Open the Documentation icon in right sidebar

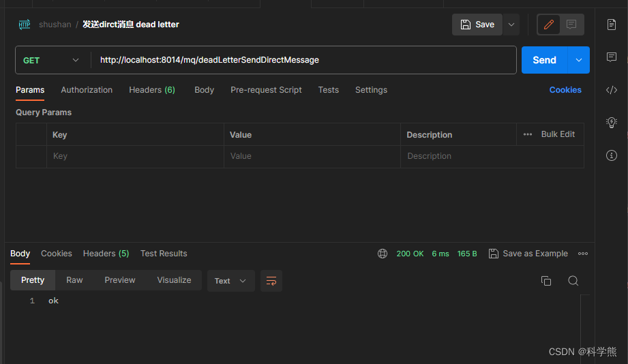(611, 25)
